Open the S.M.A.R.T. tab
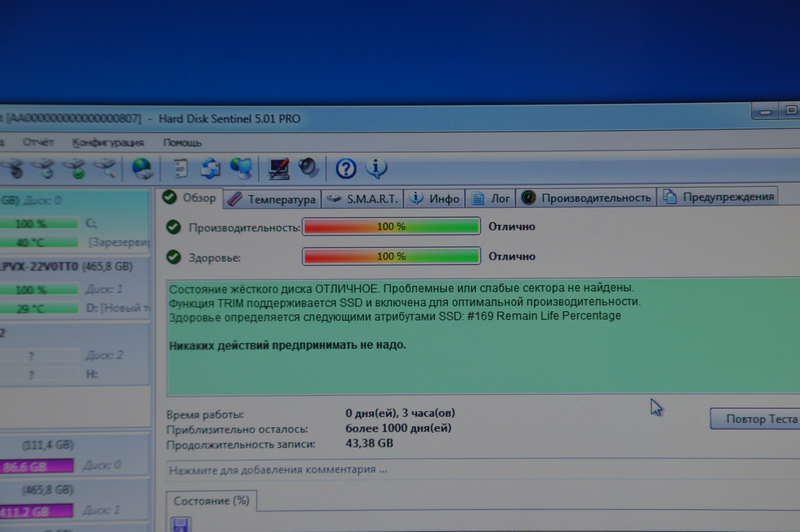 (x=363, y=199)
